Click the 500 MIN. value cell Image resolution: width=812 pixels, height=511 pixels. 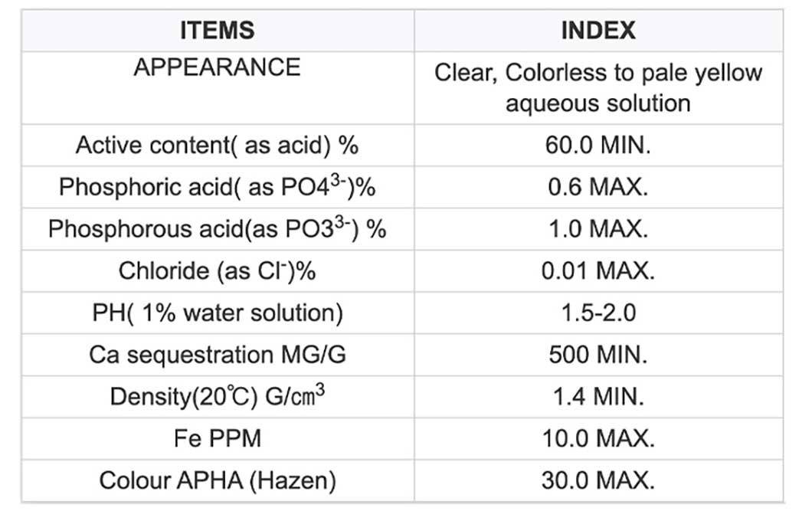click(598, 355)
